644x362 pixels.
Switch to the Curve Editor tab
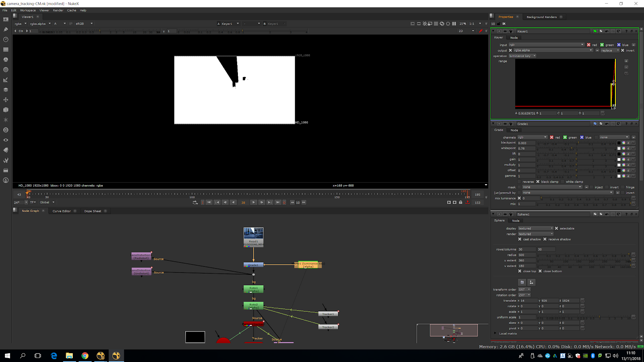tap(62, 211)
